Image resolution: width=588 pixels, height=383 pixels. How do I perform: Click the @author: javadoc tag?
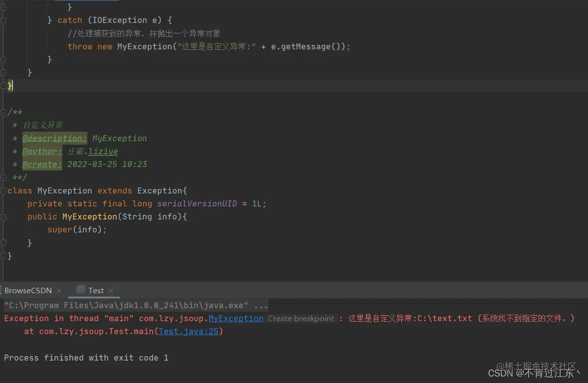click(42, 152)
